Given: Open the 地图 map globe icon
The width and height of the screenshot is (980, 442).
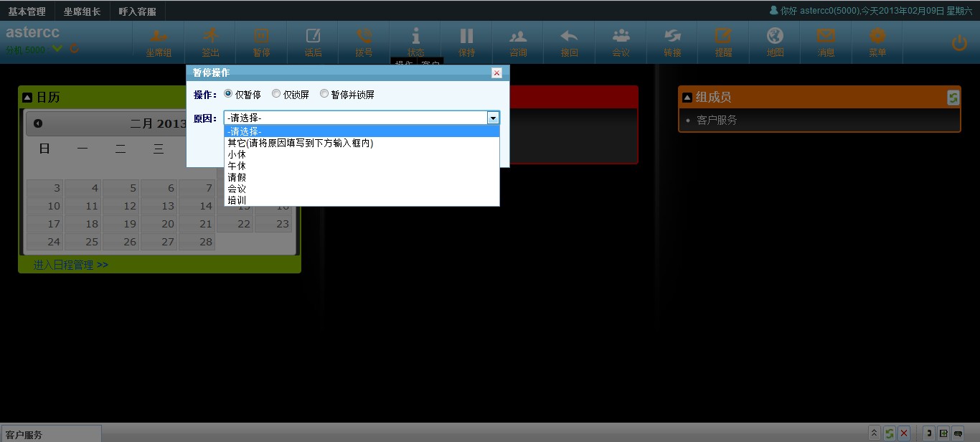Looking at the screenshot, I should 775,37.
